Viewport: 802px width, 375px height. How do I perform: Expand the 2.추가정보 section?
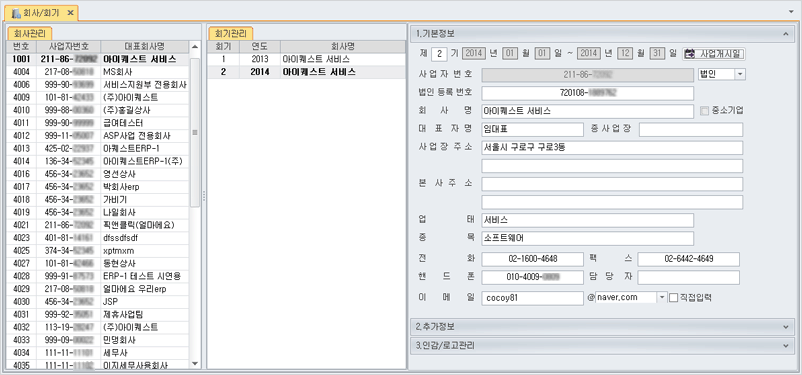point(603,326)
